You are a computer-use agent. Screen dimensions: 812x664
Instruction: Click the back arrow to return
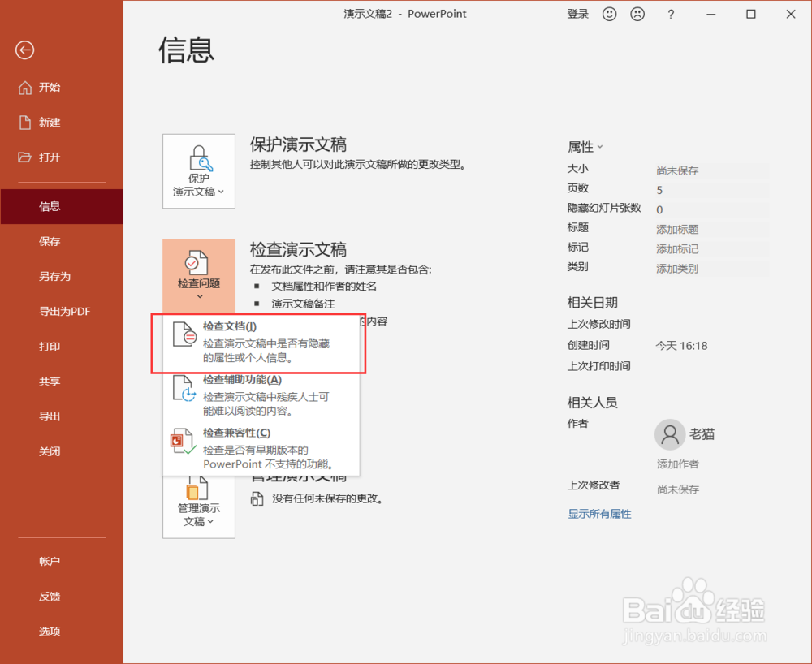point(25,50)
